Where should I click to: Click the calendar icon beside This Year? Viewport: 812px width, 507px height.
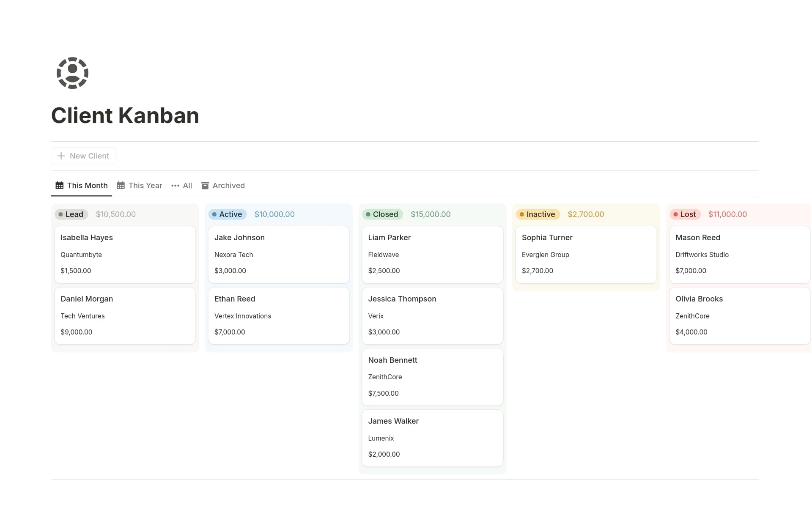coord(120,185)
